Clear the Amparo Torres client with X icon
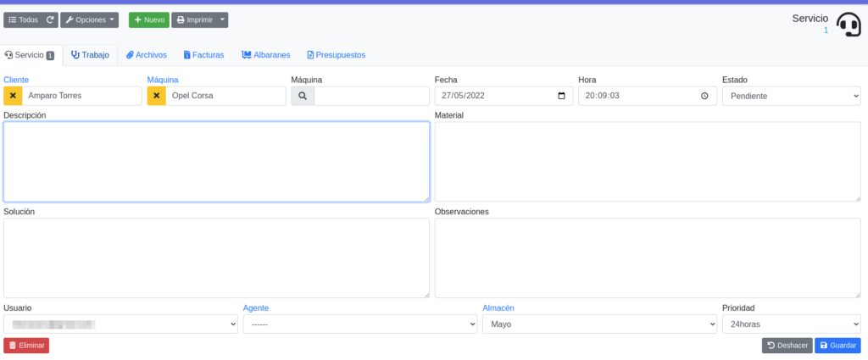Screen dimensions: 868x360 coord(13,96)
